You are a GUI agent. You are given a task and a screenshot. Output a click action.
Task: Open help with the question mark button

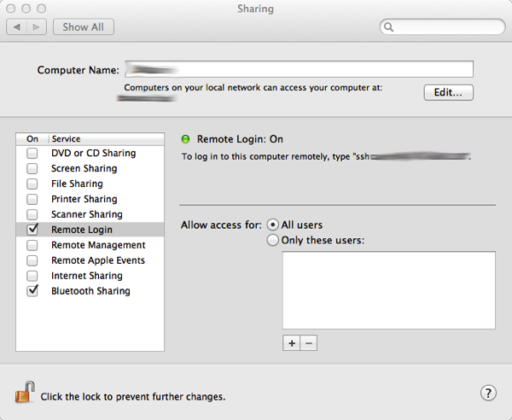click(x=488, y=393)
